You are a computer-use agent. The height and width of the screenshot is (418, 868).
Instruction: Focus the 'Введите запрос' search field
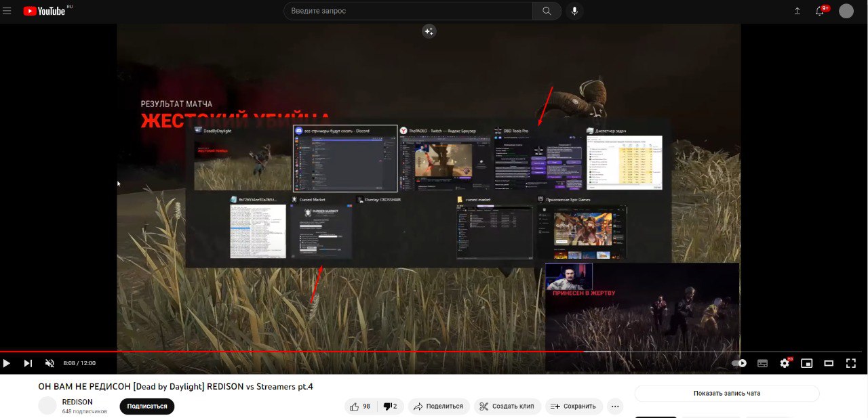pos(408,11)
